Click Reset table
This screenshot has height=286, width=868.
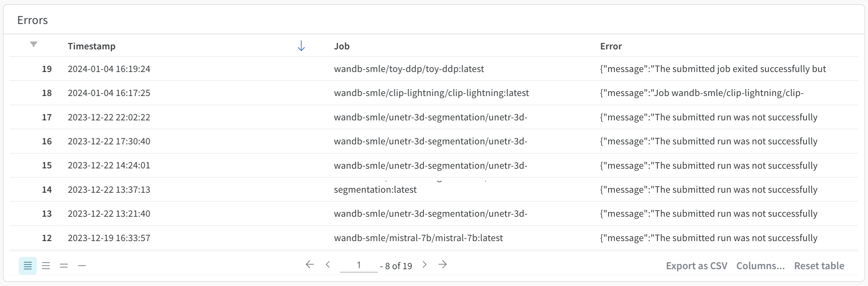coord(819,266)
